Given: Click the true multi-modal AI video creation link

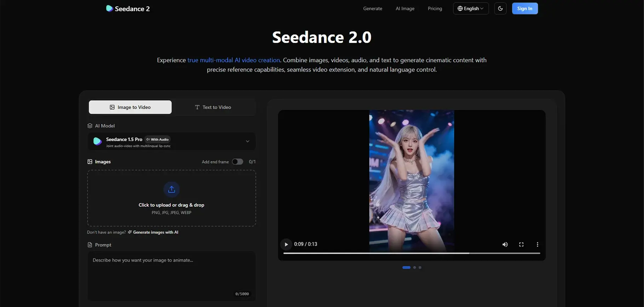Looking at the screenshot, I should tap(234, 60).
